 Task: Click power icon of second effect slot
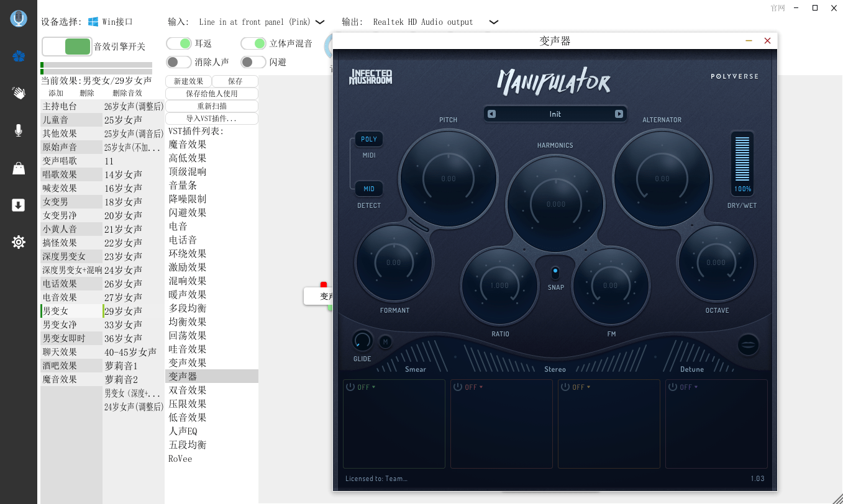[458, 387]
